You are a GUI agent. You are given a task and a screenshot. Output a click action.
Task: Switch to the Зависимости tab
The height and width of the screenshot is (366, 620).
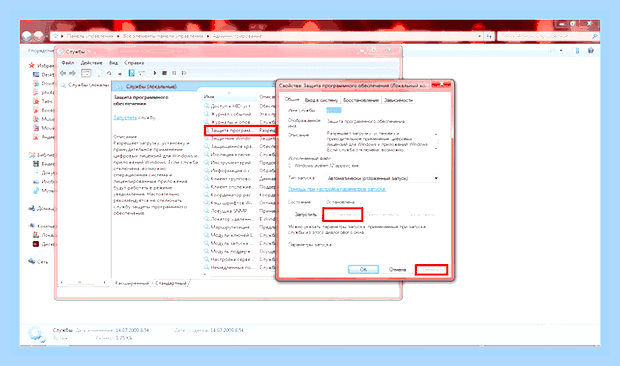[x=399, y=100]
